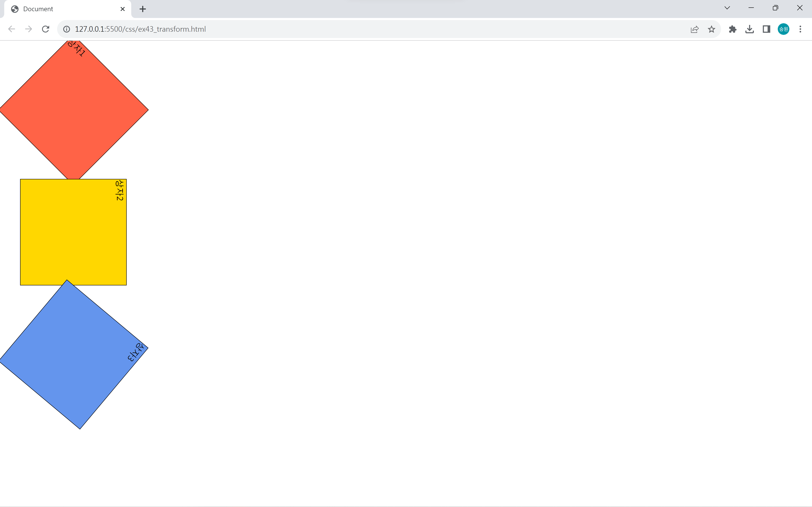Screen dimensions: 812x507
Task: View site information icon in address bar
Action: (x=67, y=29)
